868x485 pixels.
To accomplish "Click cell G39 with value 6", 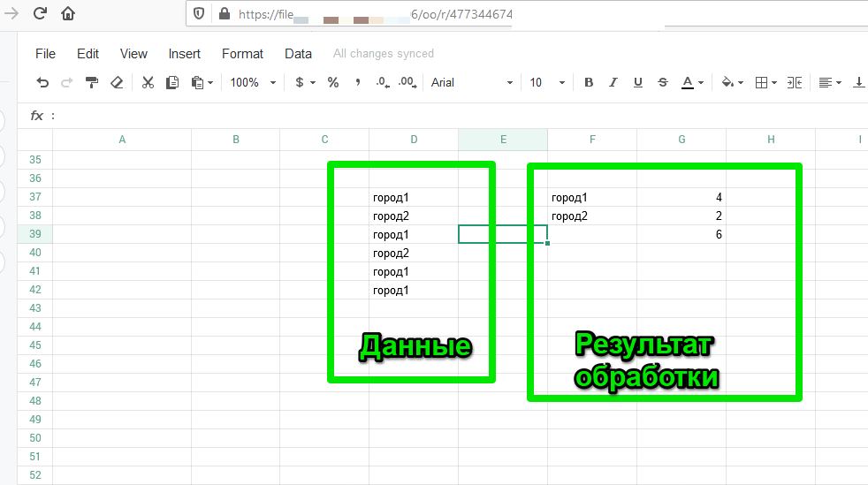I will pyautogui.click(x=681, y=234).
